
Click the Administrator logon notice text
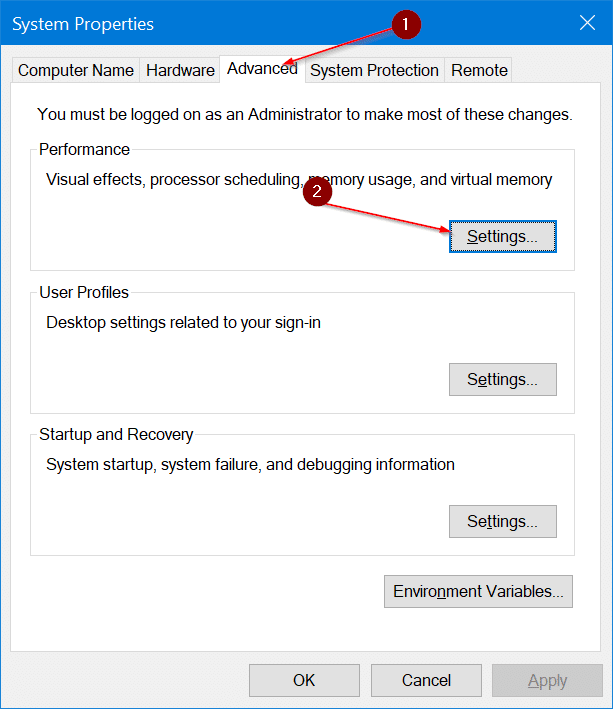tap(305, 114)
